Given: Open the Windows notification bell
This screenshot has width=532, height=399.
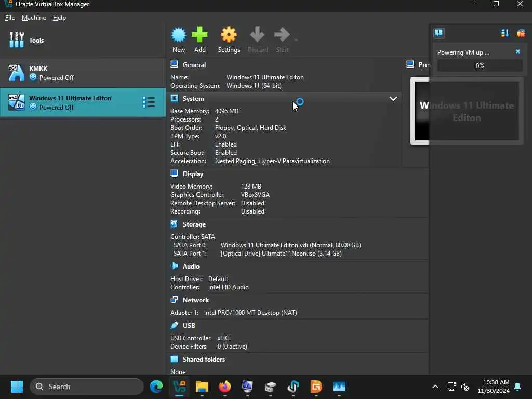Looking at the screenshot, I should [518, 387].
